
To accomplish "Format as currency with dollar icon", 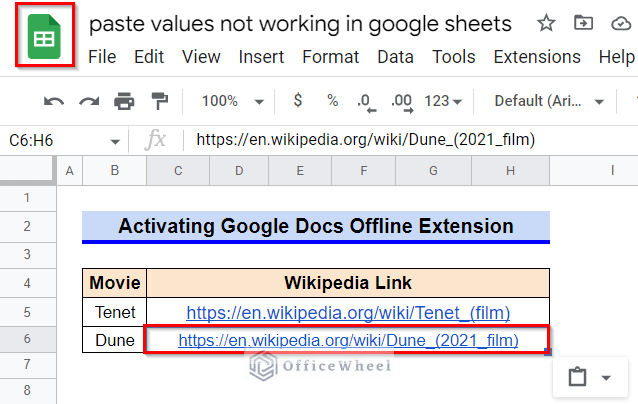I will click(298, 101).
